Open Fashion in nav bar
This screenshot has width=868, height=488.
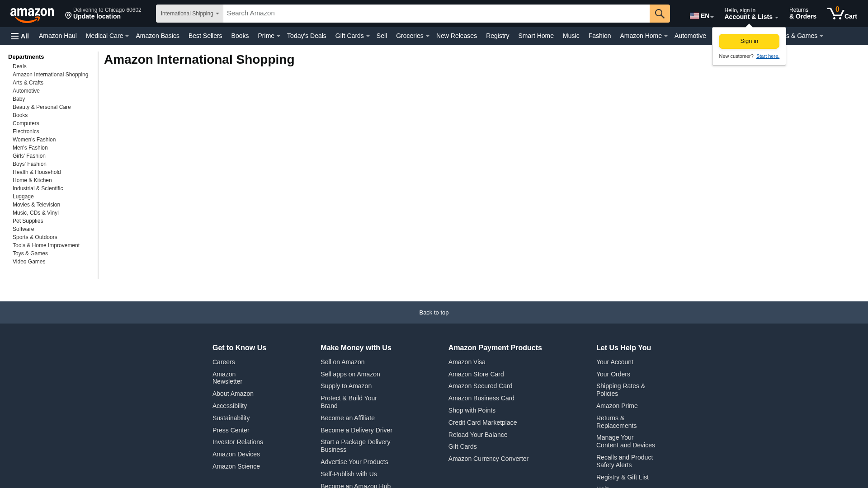point(599,36)
